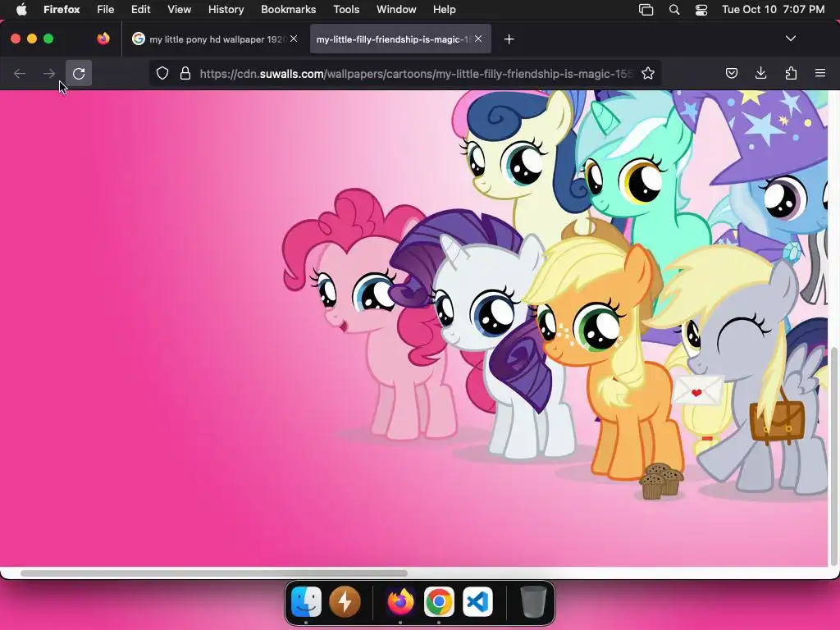840x630 pixels.
Task: Open the Window menu
Action: (396, 10)
